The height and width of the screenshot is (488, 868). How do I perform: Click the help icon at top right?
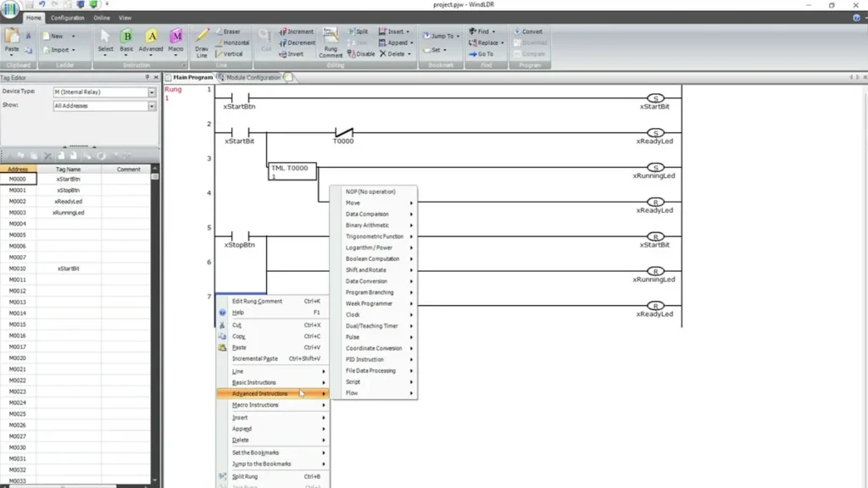(856, 18)
